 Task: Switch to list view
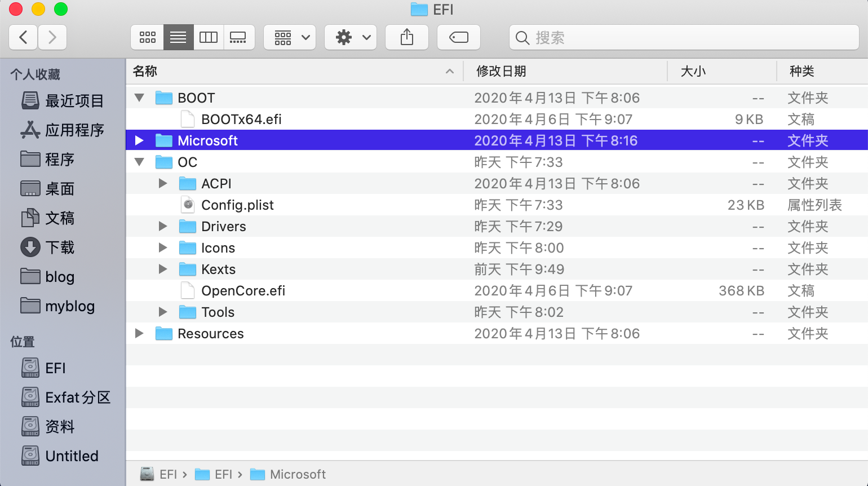click(x=178, y=37)
